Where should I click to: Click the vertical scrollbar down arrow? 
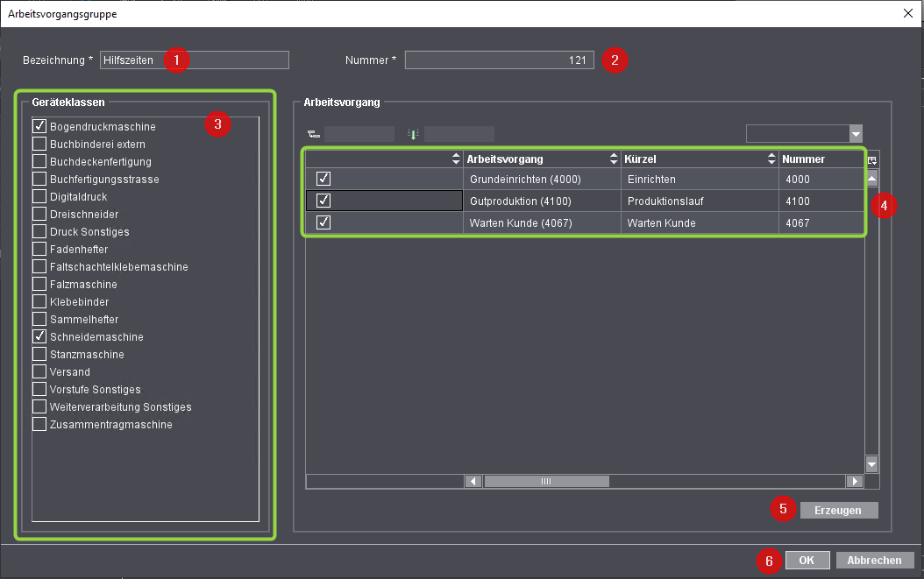pos(871,464)
